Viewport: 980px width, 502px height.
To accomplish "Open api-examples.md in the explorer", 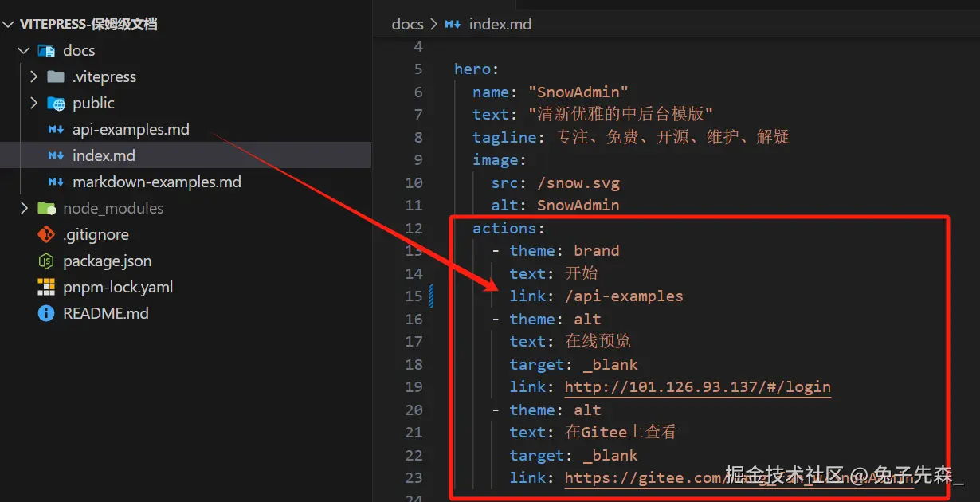I will click(131, 130).
